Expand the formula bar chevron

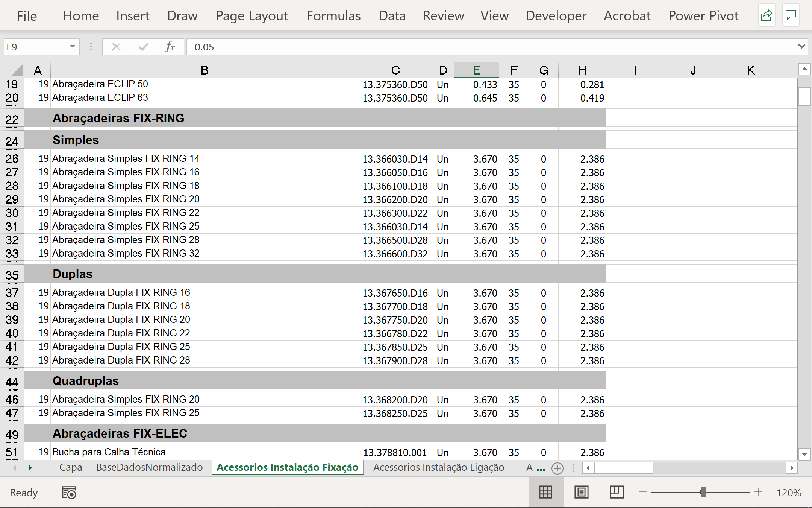tap(801, 47)
